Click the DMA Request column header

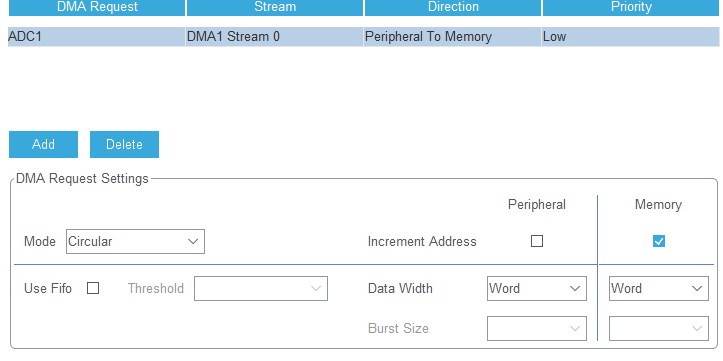tap(97, 7)
